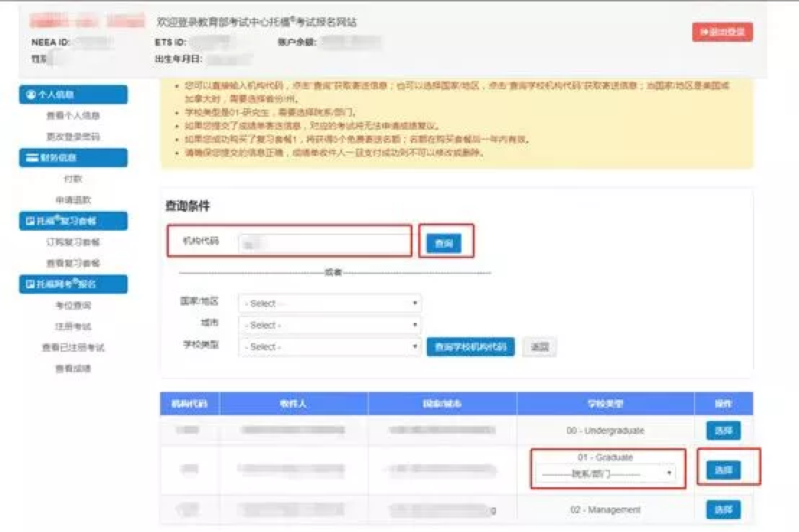Click the 01 - Graduate cell text

click(x=605, y=457)
